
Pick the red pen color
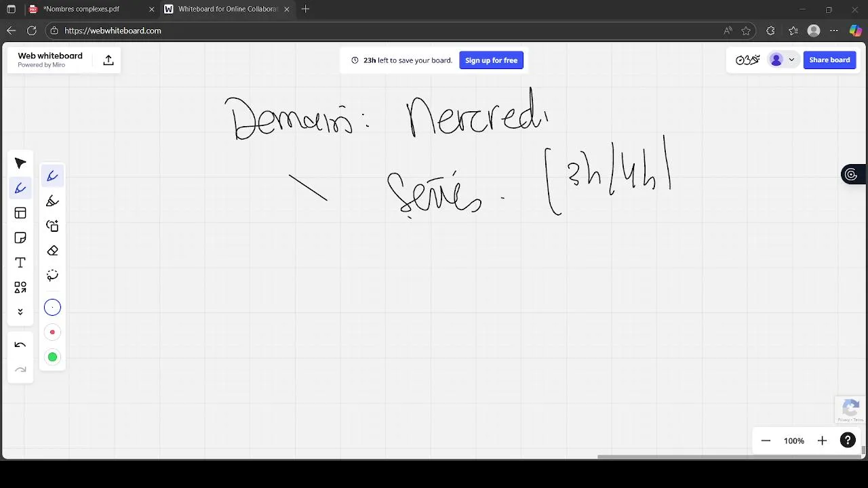[52, 332]
